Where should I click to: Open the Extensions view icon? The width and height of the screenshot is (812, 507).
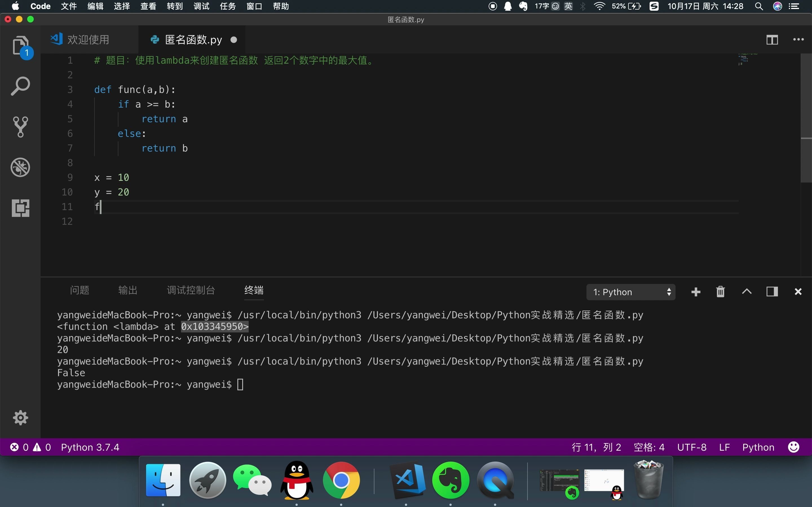tap(20, 208)
